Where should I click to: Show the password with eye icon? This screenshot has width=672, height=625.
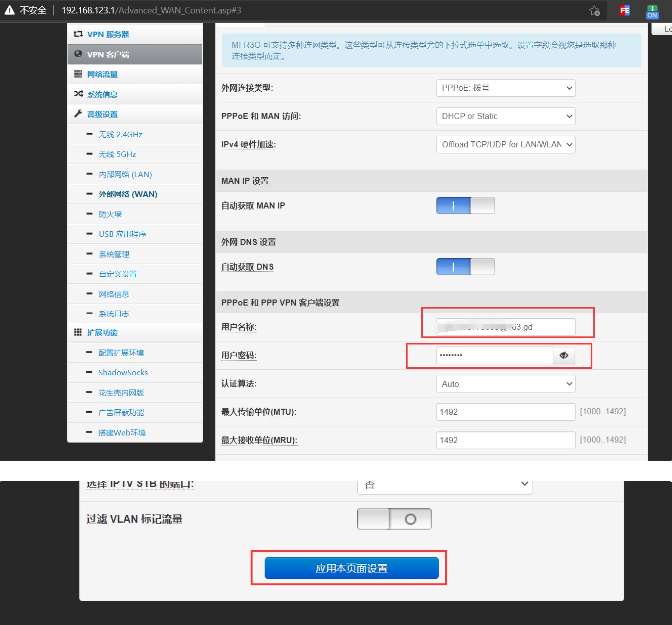point(564,355)
